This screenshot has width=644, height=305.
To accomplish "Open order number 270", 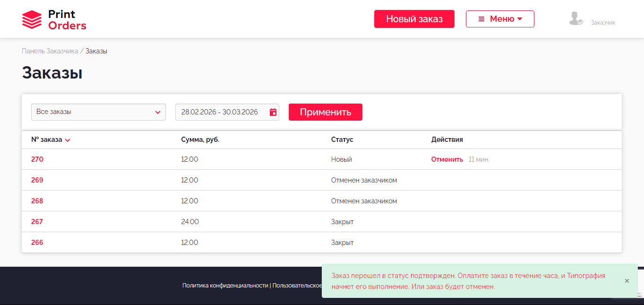I will 37,159.
